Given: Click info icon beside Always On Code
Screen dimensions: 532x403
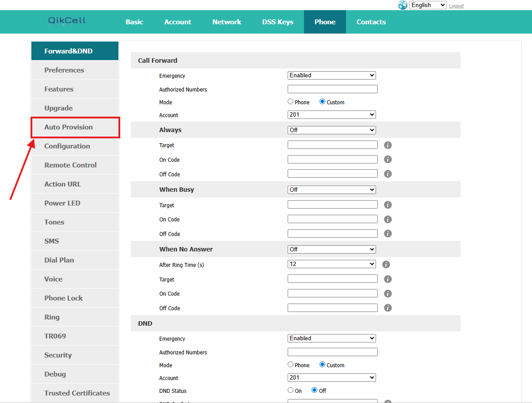Looking at the screenshot, I should tap(388, 160).
